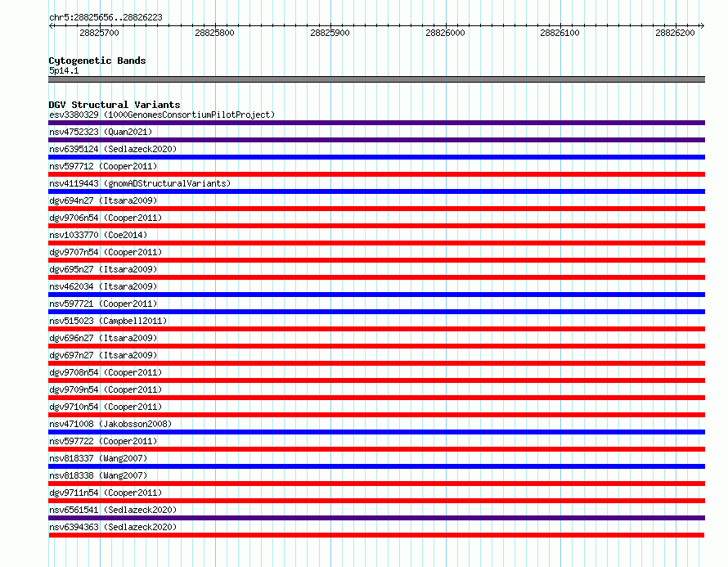Click the red bar for nsv1033770
The image size is (728, 567).
click(376, 243)
